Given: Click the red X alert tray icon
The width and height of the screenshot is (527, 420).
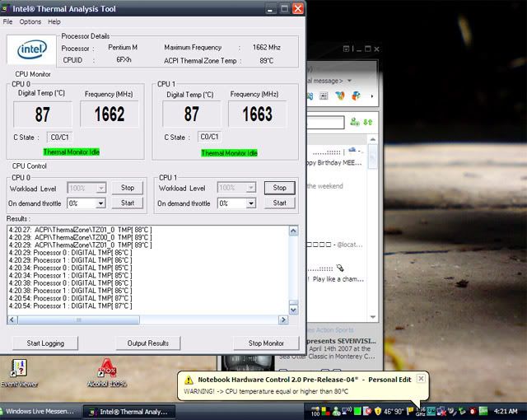Looking at the screenshot, I should (368, 411).
